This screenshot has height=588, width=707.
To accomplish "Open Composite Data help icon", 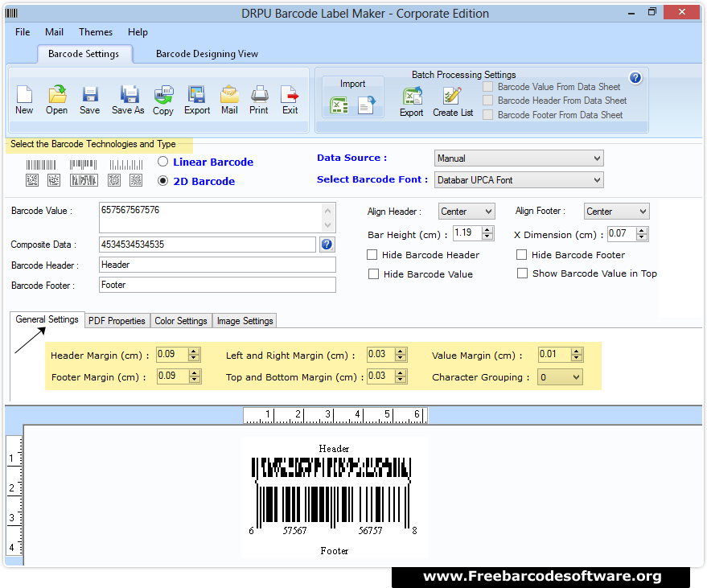I will coord(327,245).
